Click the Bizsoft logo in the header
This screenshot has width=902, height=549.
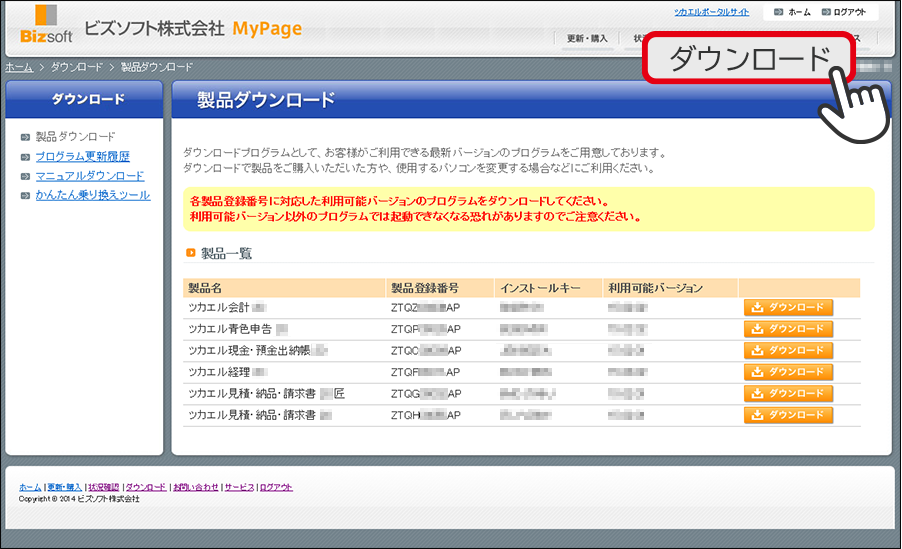(46, 25)
